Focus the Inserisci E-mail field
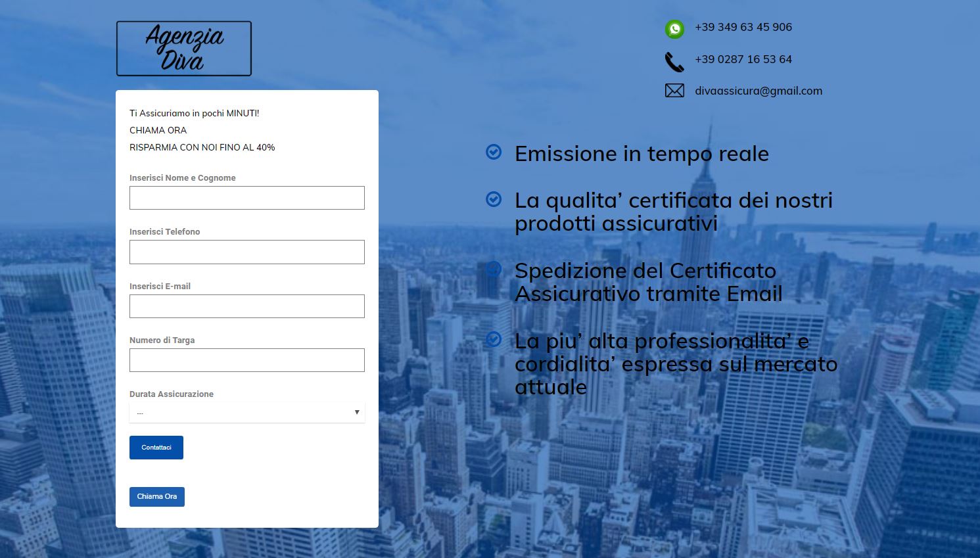 [x=246, y=306]
